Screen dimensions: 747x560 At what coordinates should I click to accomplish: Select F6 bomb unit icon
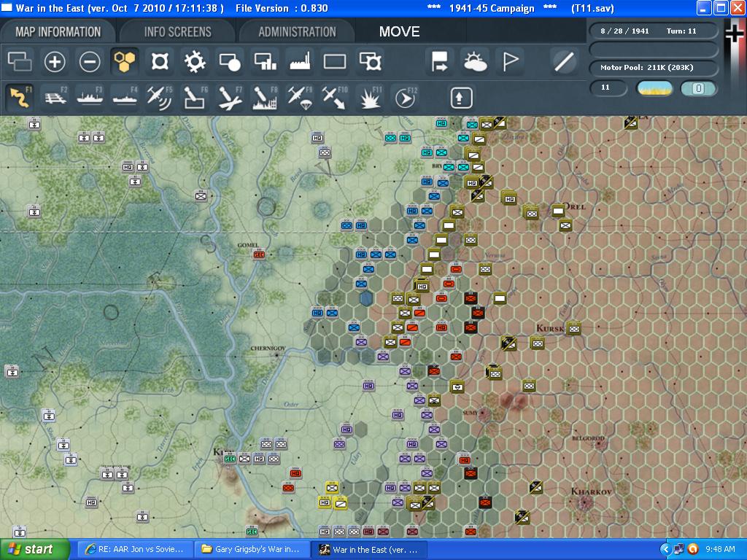pos(195,97)
